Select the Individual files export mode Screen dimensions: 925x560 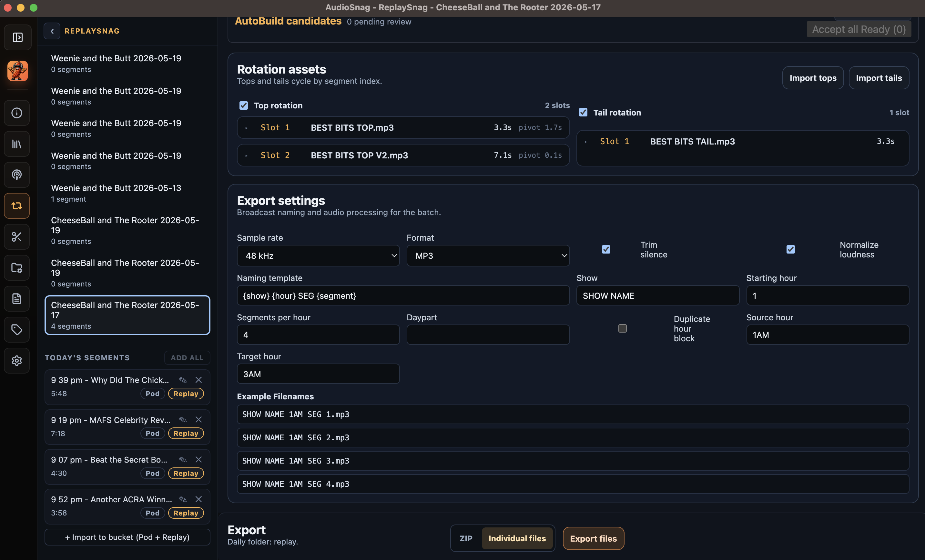point(517,538)
